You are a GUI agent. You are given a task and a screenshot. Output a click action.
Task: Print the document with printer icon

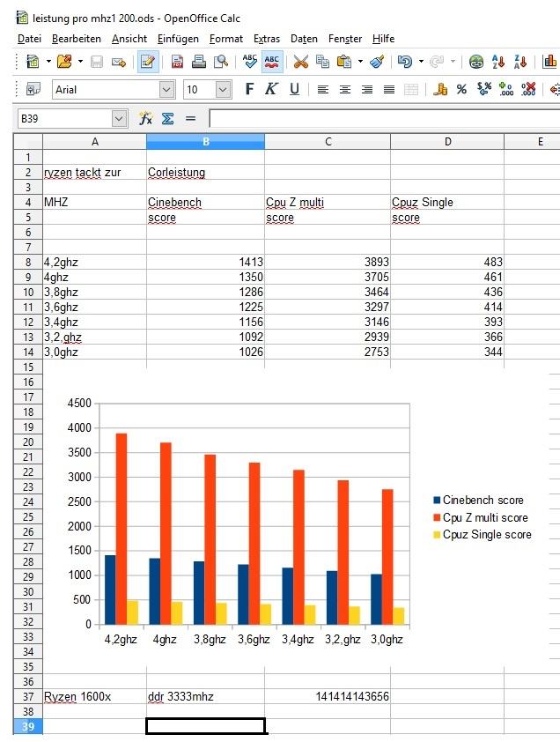(x=199, y=62)
